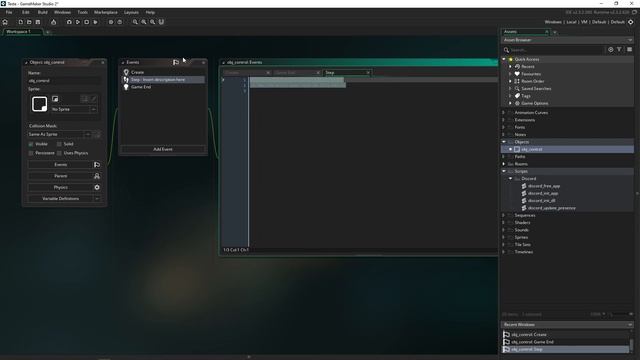Image resolution: width=640 pixels, height=360 pixels.
Task: Toggle the Solid checkbox
Action: [59, 144]
